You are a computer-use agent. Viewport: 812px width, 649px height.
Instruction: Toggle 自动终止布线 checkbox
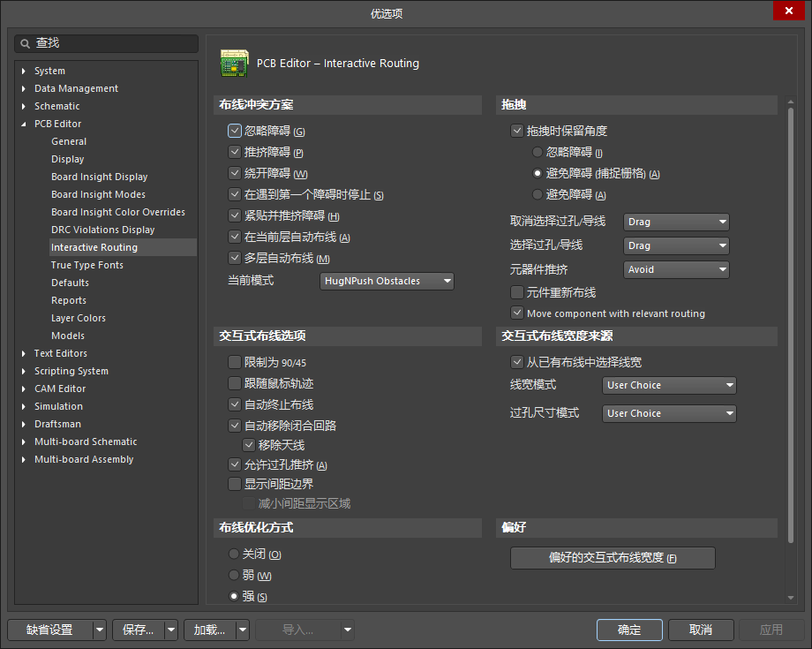(235, 404)
